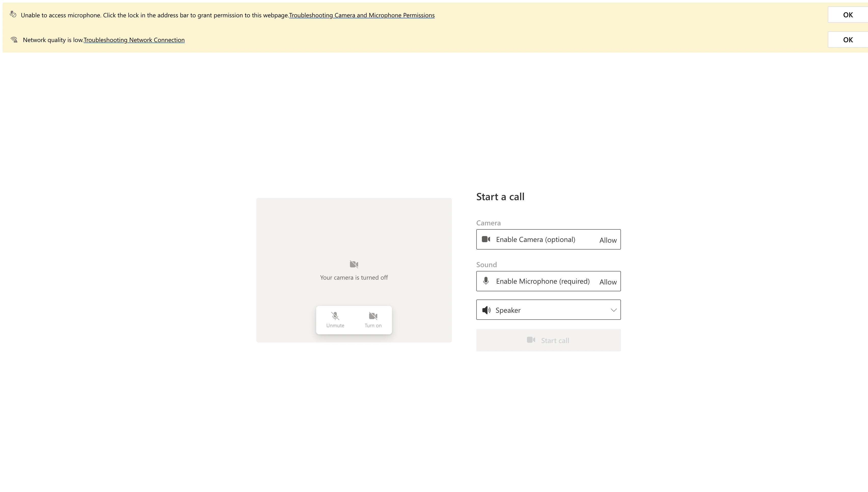
Task: Expand the Speaker list using chevron arrow
Action: point(614,310)
